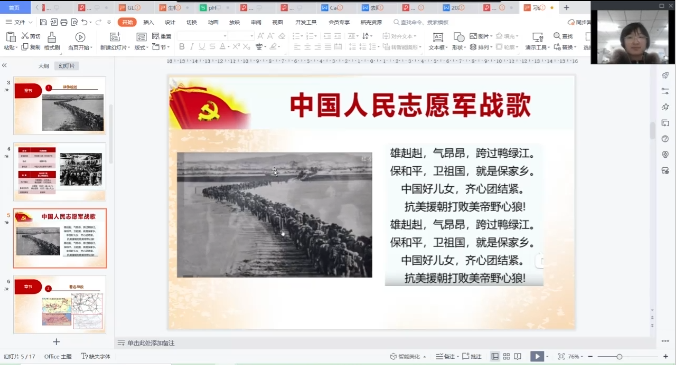The height and width of the screenshot is (365, 676).
Task: Open the Shapes (形状) tool
Action: (x=459, y=41)
